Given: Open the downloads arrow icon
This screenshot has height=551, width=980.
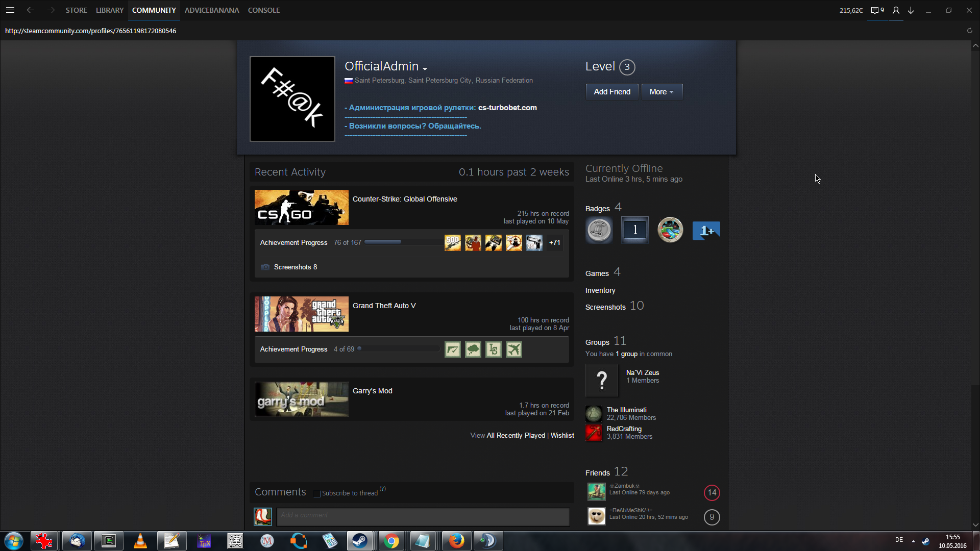Looking at the screenshot, I should pyautogui.click(x=911, y=10).
